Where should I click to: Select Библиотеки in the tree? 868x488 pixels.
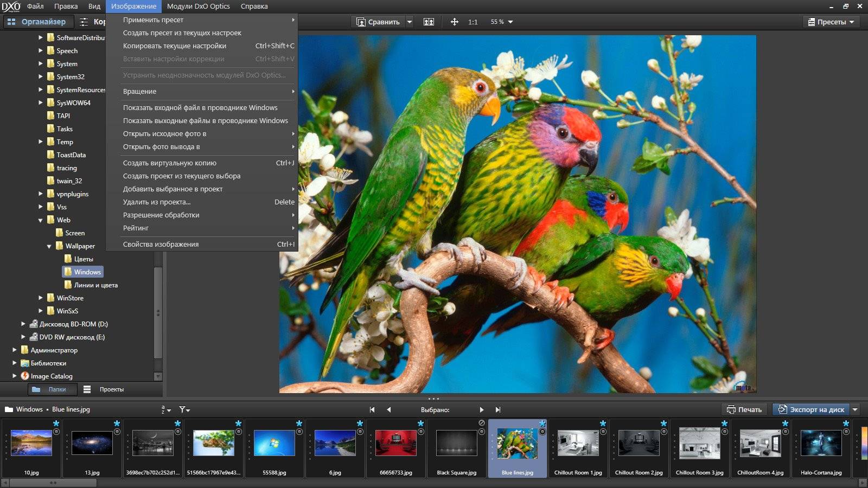[48, 363]
